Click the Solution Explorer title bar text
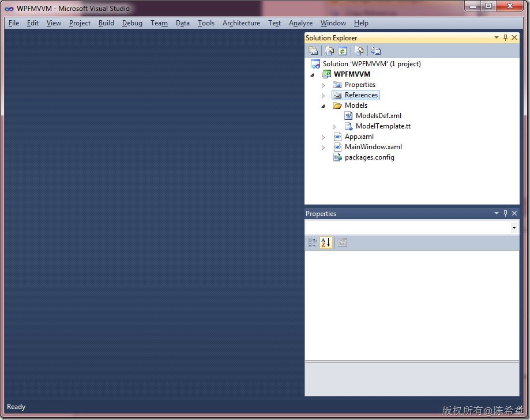Image resolution: width=530 pixels, height=420 pixels. tap(331, 38)
